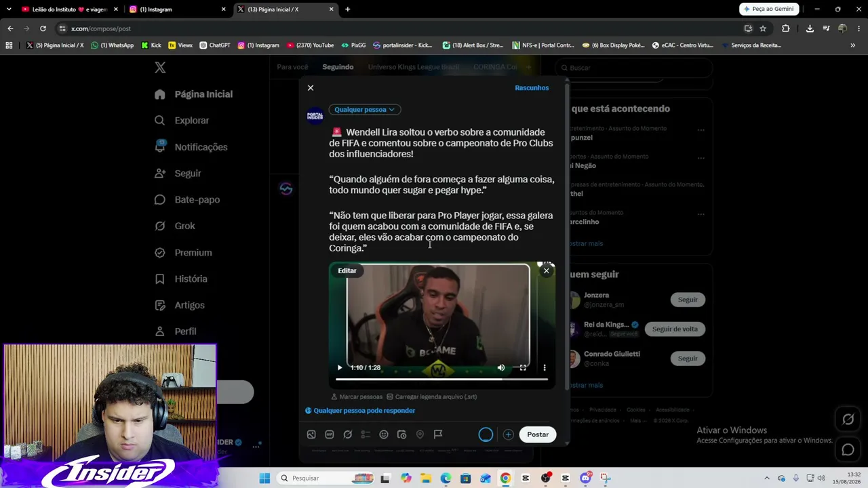Screen dimensions: 868x488
Task: Open the emoji picker
Action: 384,434
